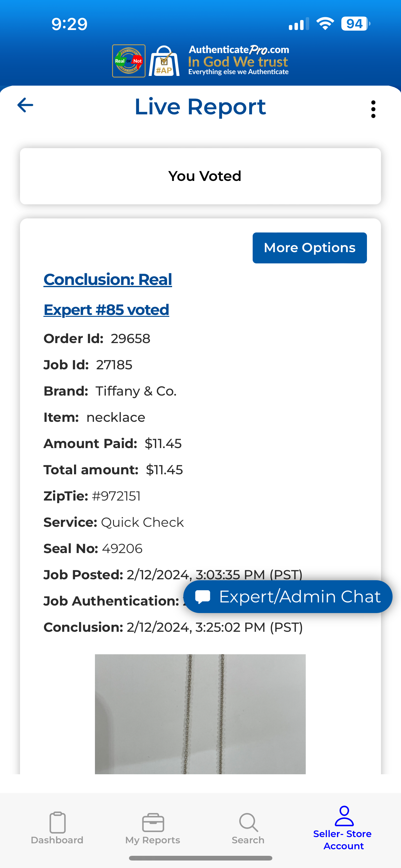The width and height of the screenshot is (401, 868).
Task: Open the three-dot overflow menu
Action: click(x=373, y=109)
